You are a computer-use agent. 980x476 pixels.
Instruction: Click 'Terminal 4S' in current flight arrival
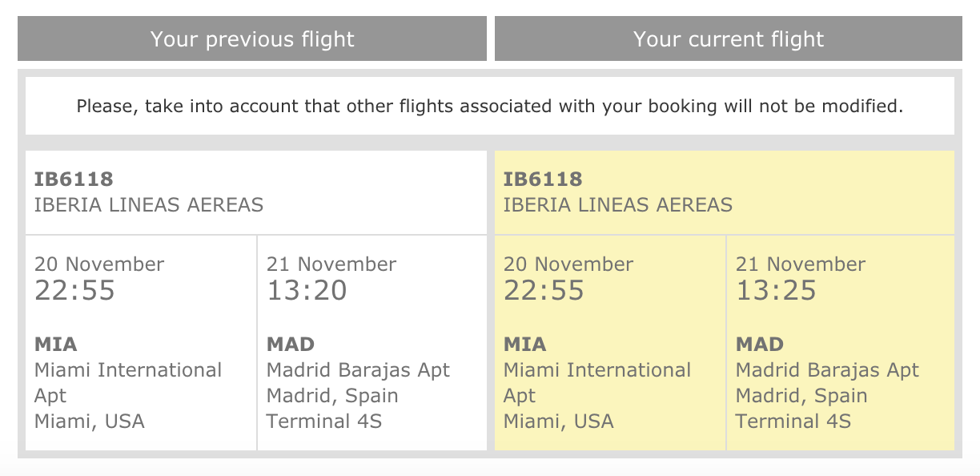(x=793, y=422)
